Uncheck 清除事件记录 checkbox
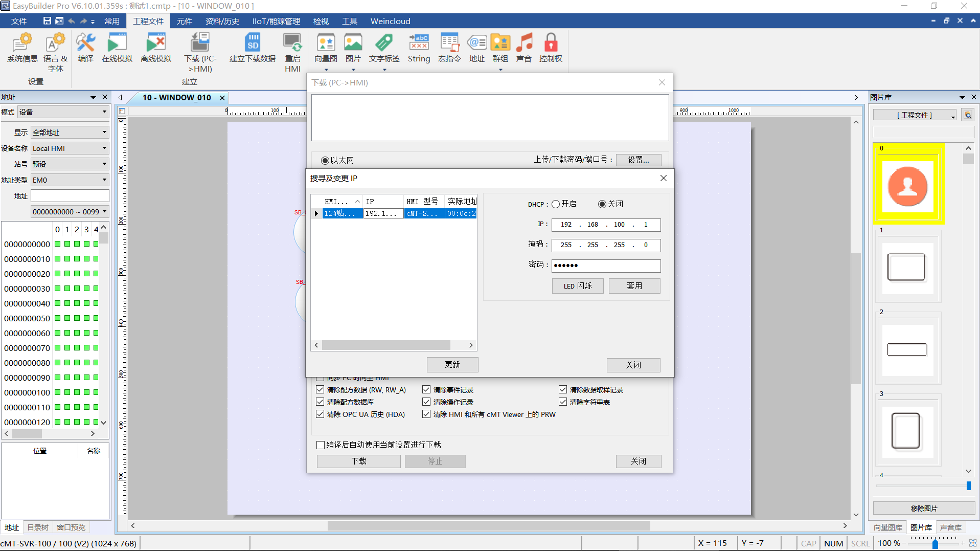The height and width of the screenshot is (551, 980). click(x=426, y=390)
